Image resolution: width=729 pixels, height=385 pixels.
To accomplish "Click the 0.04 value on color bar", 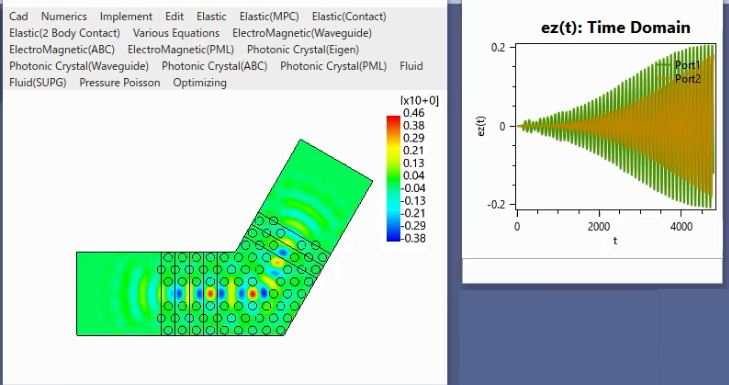I will (x=414, y=176).
